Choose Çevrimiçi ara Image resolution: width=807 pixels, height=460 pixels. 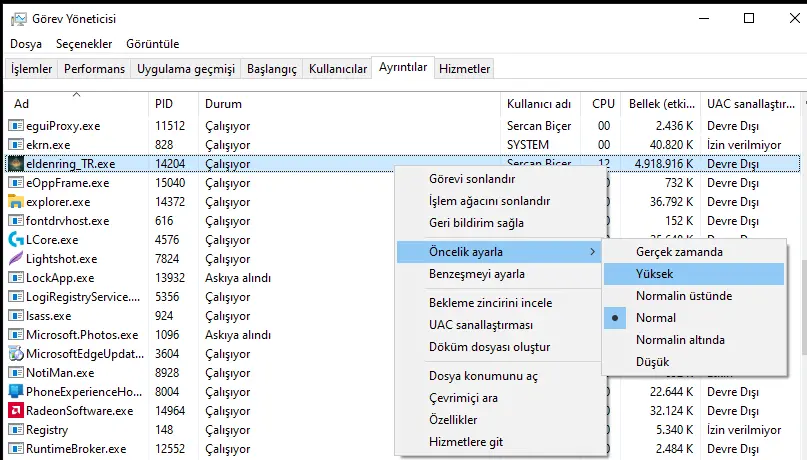pyautogui.click(x=499, y=398)
